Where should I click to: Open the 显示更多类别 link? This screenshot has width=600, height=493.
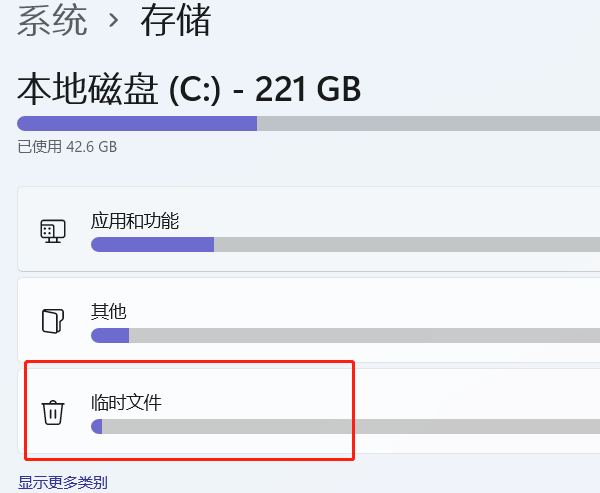click(63, 482)
